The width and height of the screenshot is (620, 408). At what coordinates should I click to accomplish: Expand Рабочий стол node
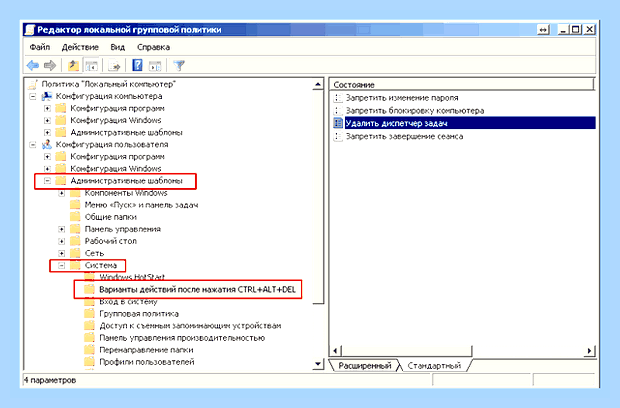point(62,241)
